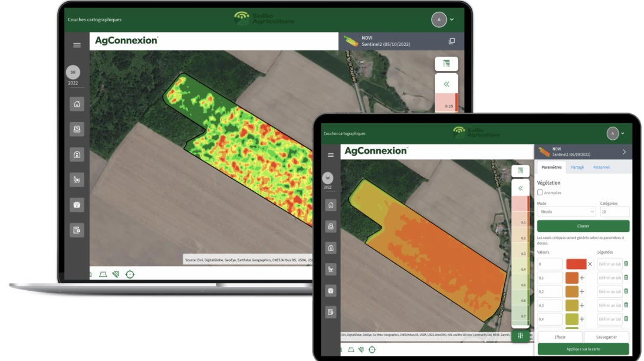Open the Mode dropdown showing Absolu
644x361 pixels.
point(566,212)
